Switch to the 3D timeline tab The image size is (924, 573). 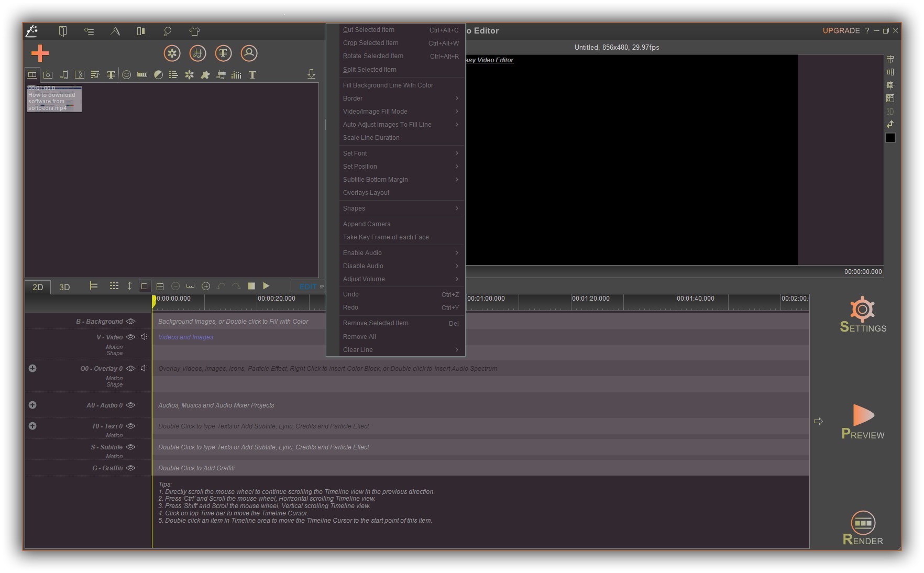[x=64, y=287]
